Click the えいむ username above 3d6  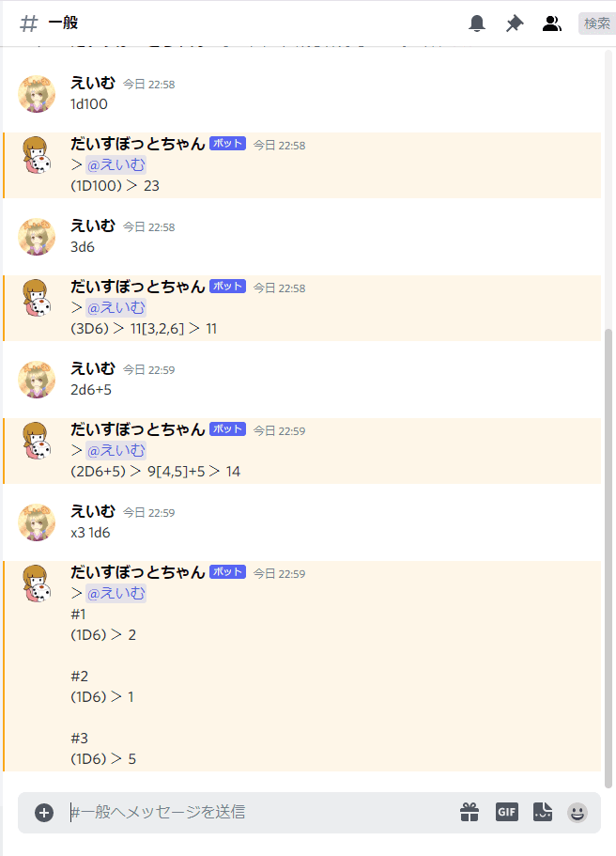93,226
